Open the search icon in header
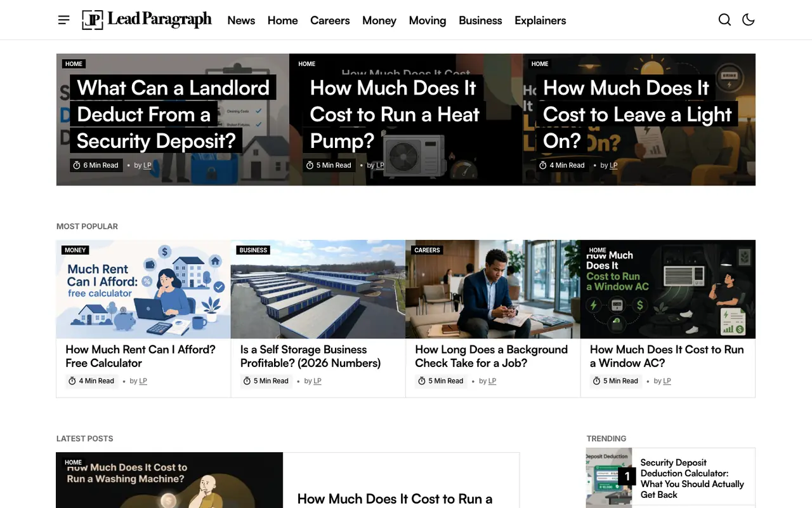 (x=724, y=20)
